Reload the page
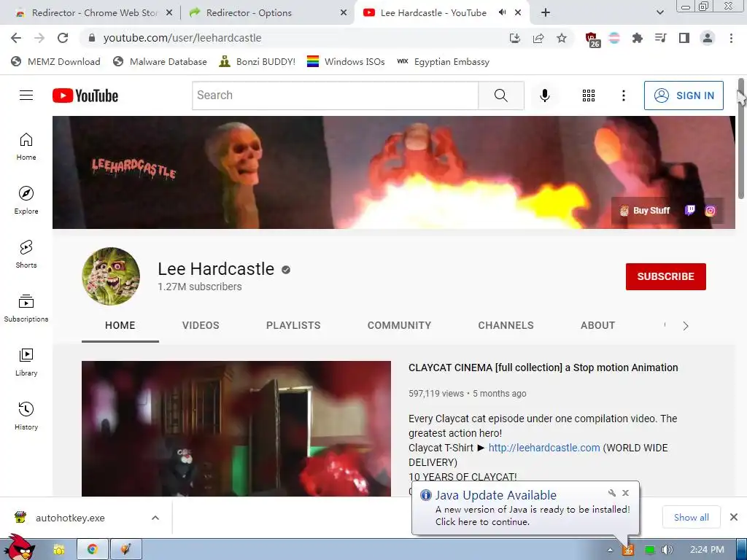The height and width of the screenshot is (560, 747). click(x=63, y=38)
